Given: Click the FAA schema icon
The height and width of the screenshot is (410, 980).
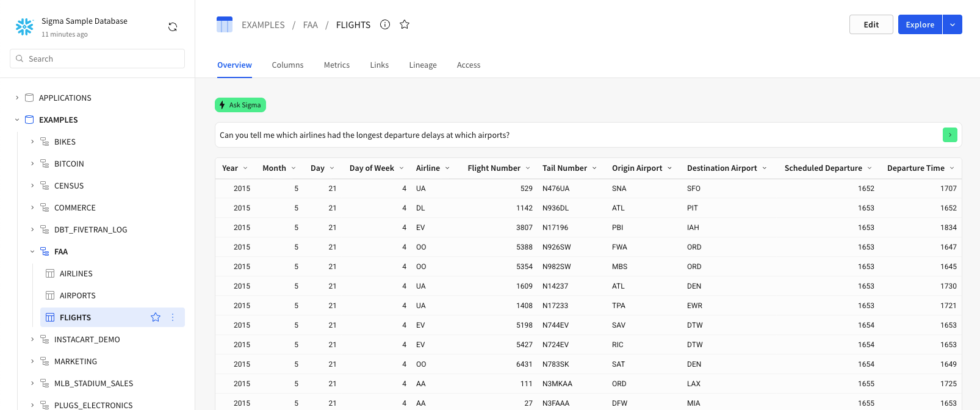Looking at the screenshot, I should pos(45,251).
